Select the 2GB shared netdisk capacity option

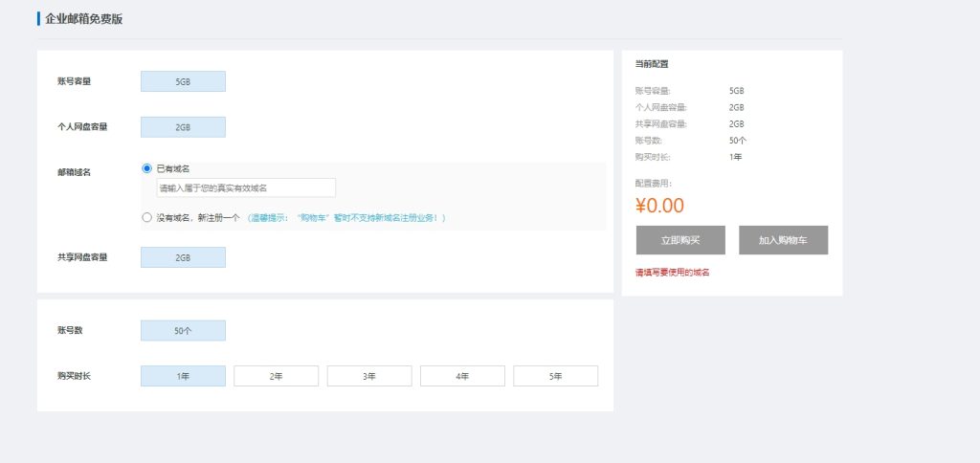[x=183, y=257]
